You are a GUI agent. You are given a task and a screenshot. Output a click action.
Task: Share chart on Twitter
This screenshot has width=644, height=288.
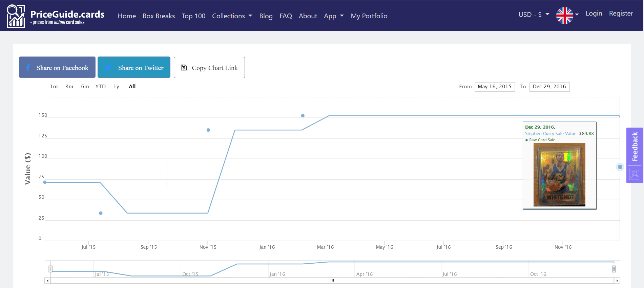(x=134, y=67)
